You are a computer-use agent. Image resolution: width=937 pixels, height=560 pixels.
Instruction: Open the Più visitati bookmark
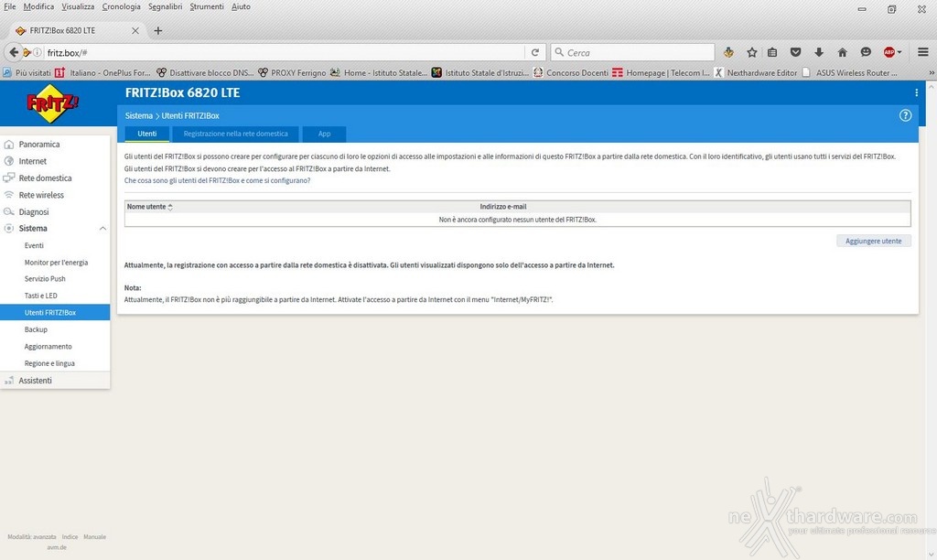27,73
